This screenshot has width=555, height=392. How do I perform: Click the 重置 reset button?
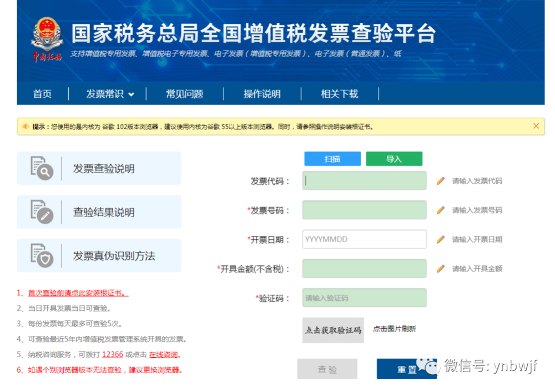coord(407,369)
